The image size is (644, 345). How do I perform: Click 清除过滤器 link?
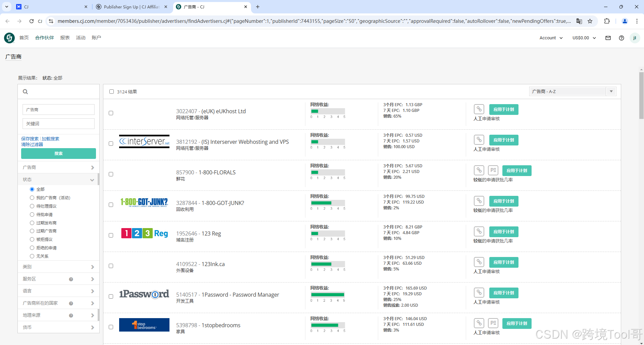[x=32, y=144]
